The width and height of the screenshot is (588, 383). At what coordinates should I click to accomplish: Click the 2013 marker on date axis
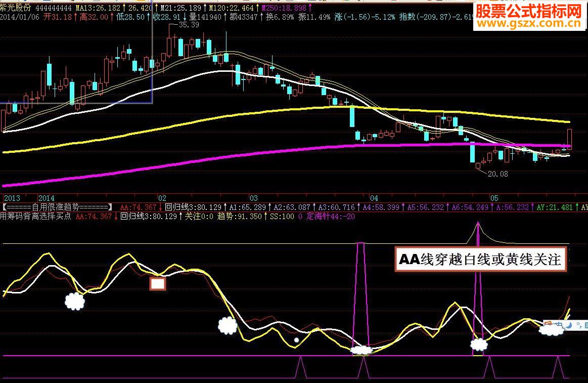point(12,198)
